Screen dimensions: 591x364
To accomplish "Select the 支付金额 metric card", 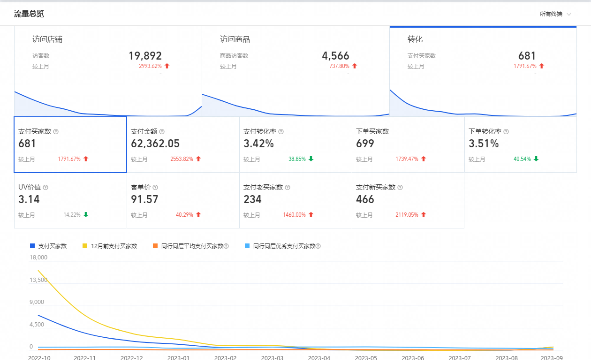I will click(x=183, y=144).
